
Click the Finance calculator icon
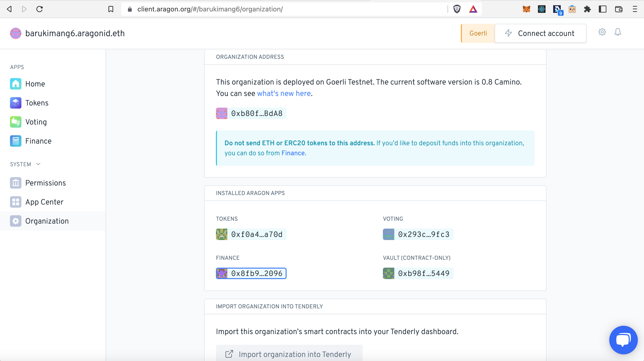coord(15,141)
